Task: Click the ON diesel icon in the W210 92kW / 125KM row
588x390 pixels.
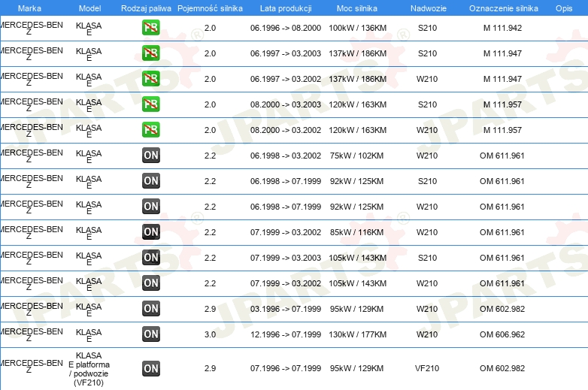Action: [151, 207]
